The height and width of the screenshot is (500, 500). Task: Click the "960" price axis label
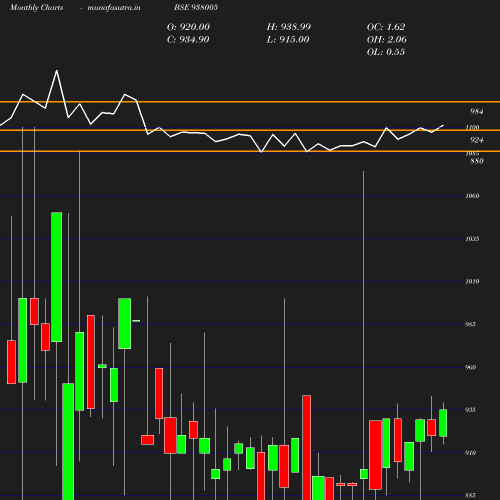[470, 367]
